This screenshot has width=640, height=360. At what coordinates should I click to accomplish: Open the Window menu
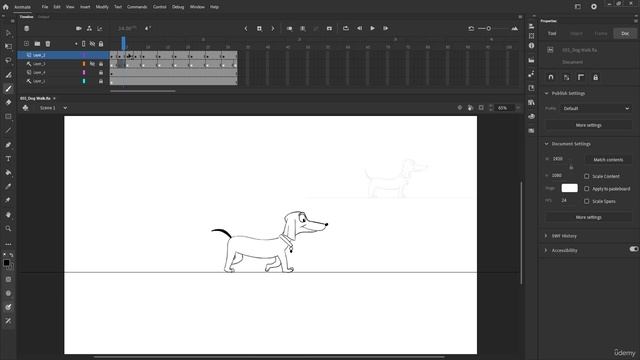pos(197,7)
